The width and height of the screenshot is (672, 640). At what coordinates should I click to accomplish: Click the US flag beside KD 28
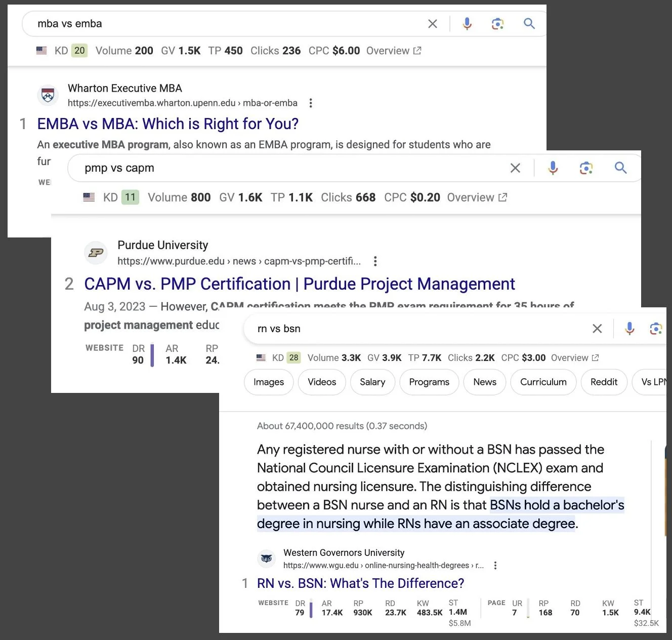click(261, 358)
